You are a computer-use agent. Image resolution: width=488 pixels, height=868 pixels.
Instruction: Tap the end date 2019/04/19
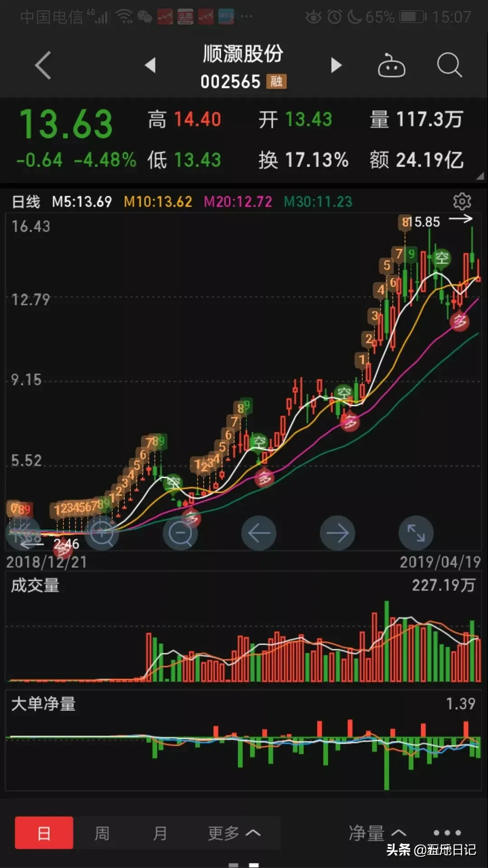click(440, 561)
